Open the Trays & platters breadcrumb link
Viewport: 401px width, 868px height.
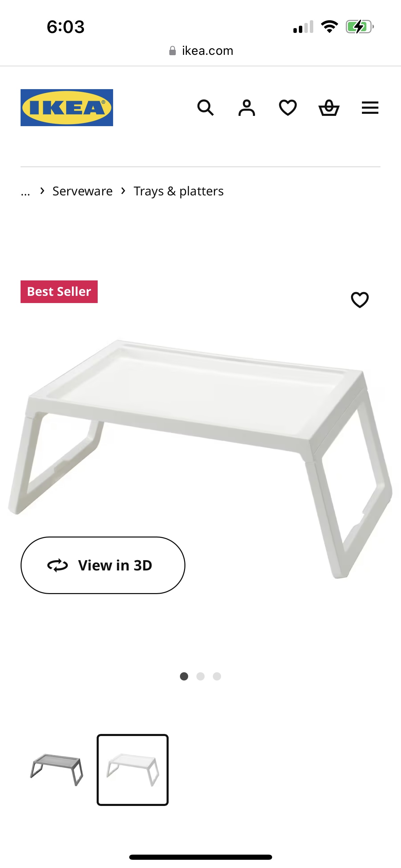pos(179,191)
